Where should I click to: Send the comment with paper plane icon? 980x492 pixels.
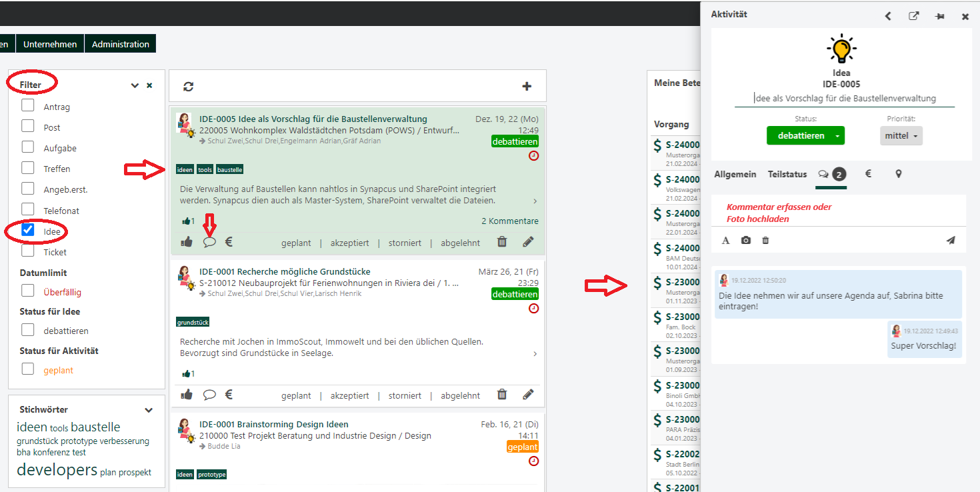click(951, 240)
